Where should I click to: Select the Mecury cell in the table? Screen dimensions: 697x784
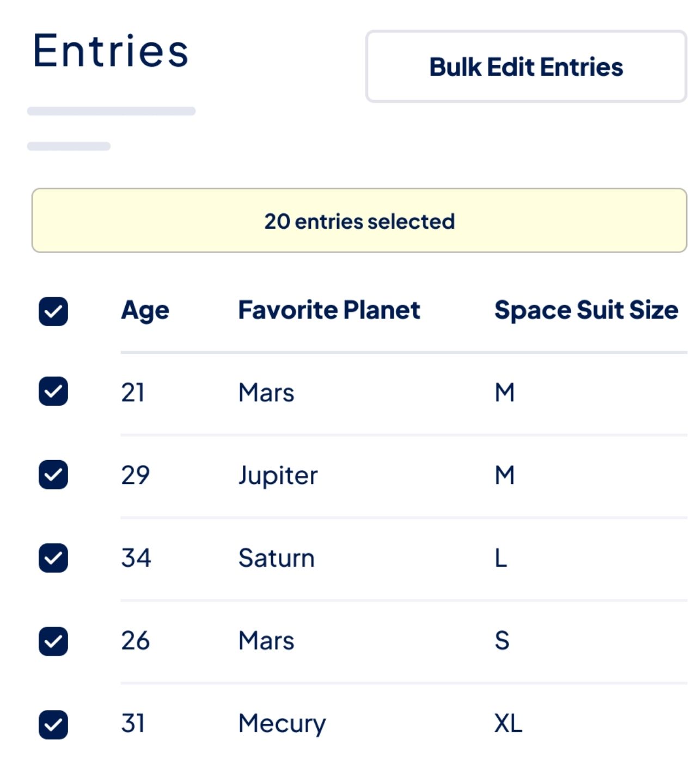pos(282,724)
